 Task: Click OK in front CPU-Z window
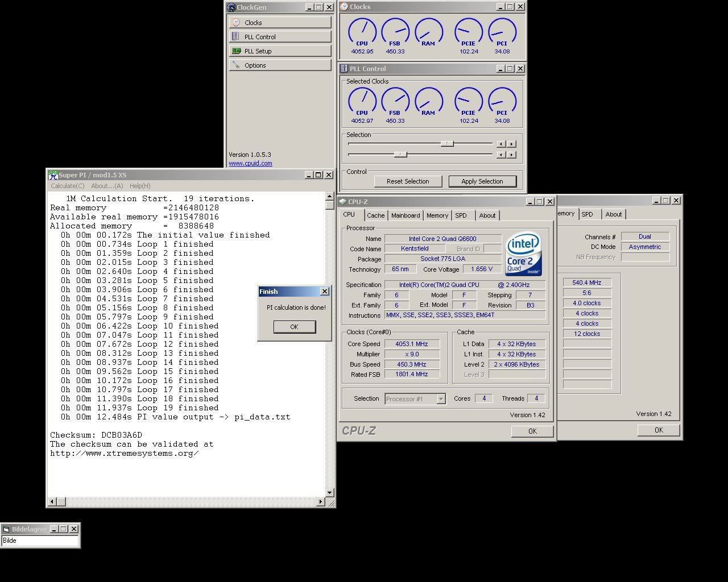coord(532,431)
